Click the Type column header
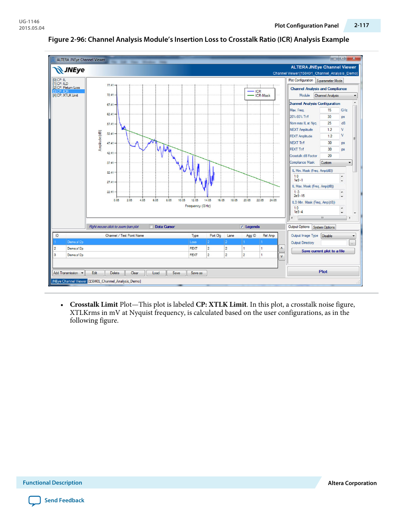Screen dimensions: 411x532 (x=195, y=236)
